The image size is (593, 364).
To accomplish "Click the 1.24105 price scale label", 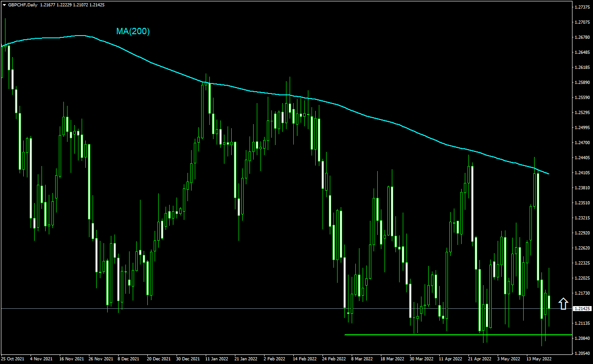I will click(x=583, y=173).
